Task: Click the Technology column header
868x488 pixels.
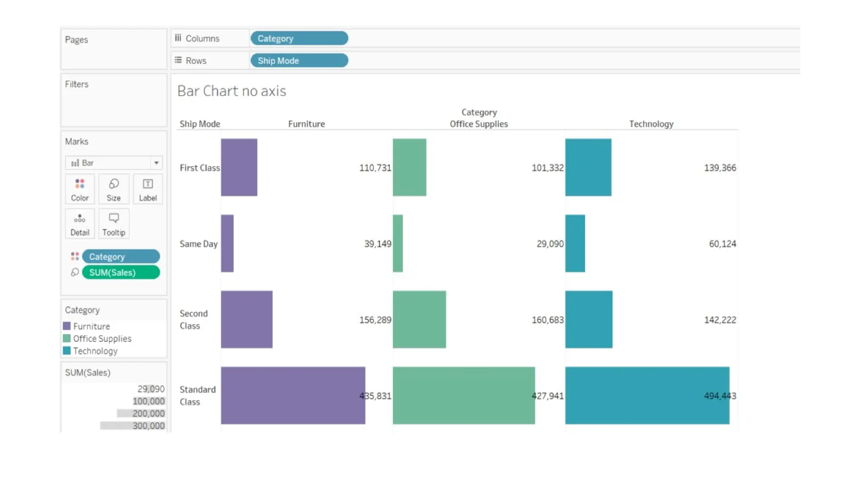Action: 651,124
